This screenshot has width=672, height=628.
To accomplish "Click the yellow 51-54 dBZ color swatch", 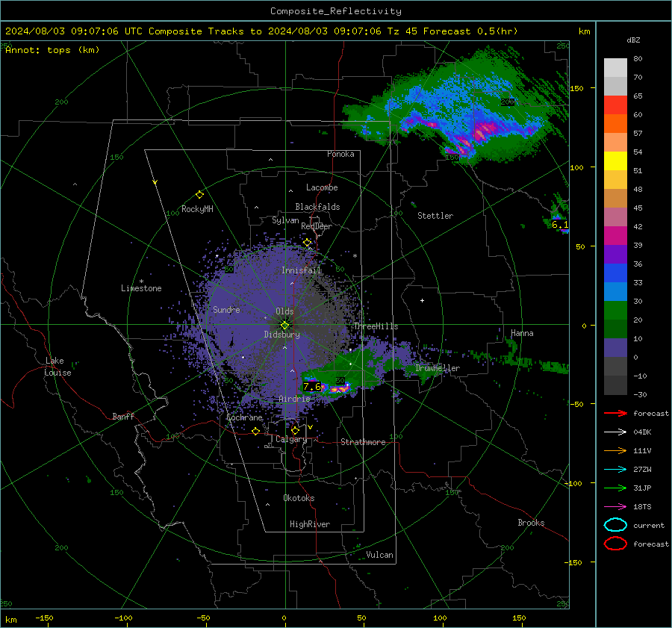I will pyautogui.click(x=615, y=161).
